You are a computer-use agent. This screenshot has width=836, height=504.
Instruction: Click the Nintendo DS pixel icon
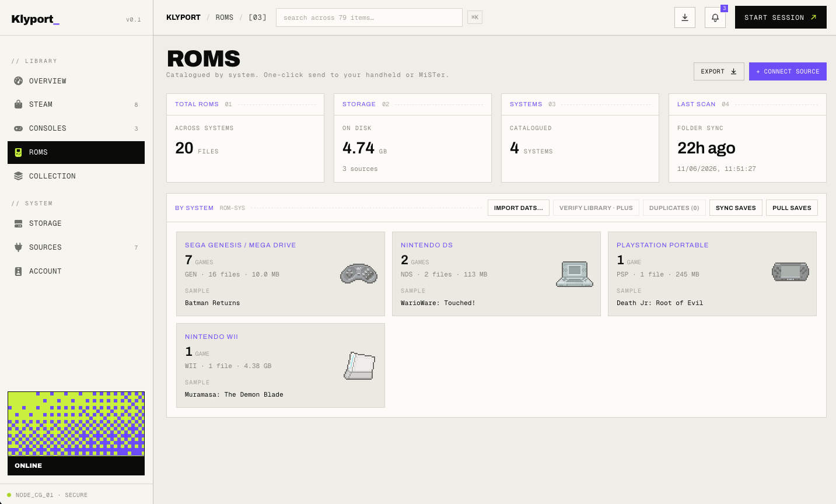(575, 274)
